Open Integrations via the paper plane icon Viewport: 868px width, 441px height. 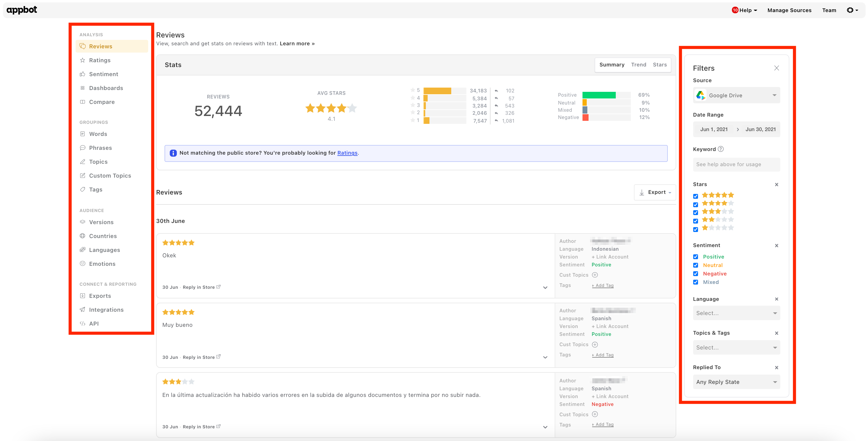83,309
